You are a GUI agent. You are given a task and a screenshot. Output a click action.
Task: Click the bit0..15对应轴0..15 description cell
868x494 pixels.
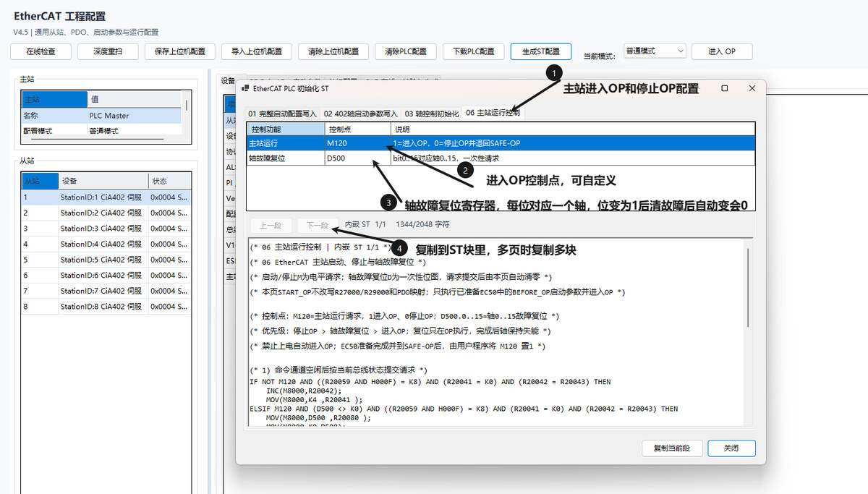(572, 158)
